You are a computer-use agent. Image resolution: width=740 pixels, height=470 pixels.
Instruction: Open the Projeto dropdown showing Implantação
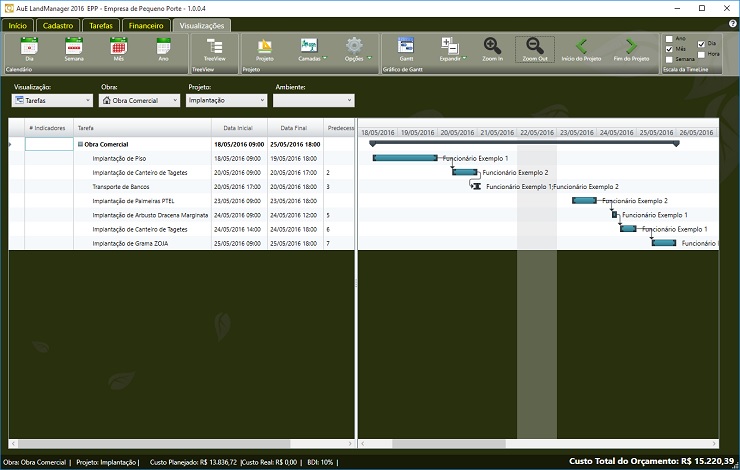click(x=227, y=101)
